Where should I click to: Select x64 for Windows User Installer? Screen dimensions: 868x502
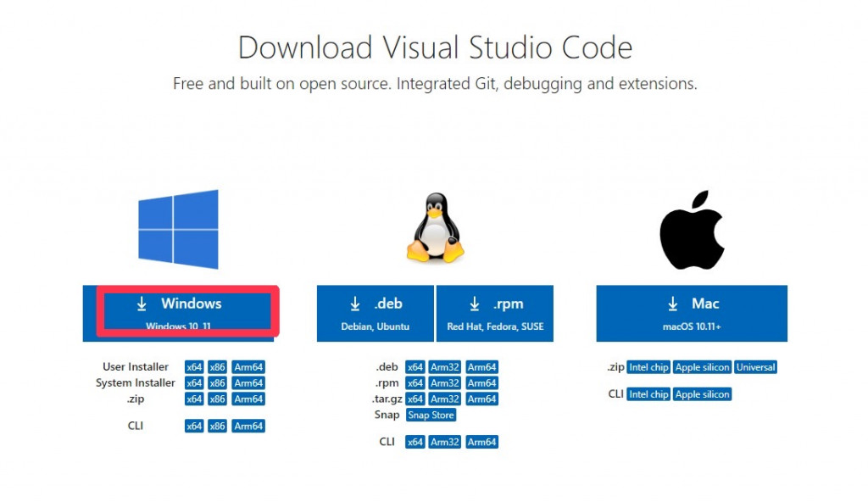(194, 367)
